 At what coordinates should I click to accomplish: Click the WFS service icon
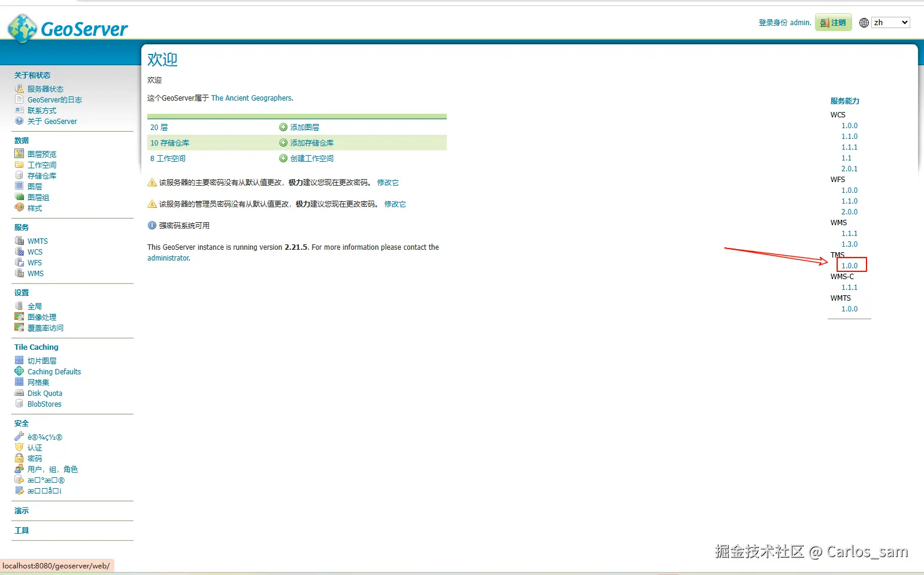point(19,262)
